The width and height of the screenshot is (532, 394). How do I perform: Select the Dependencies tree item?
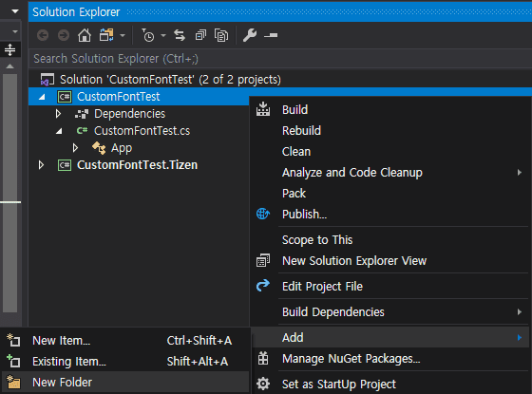tap(129, 114)
